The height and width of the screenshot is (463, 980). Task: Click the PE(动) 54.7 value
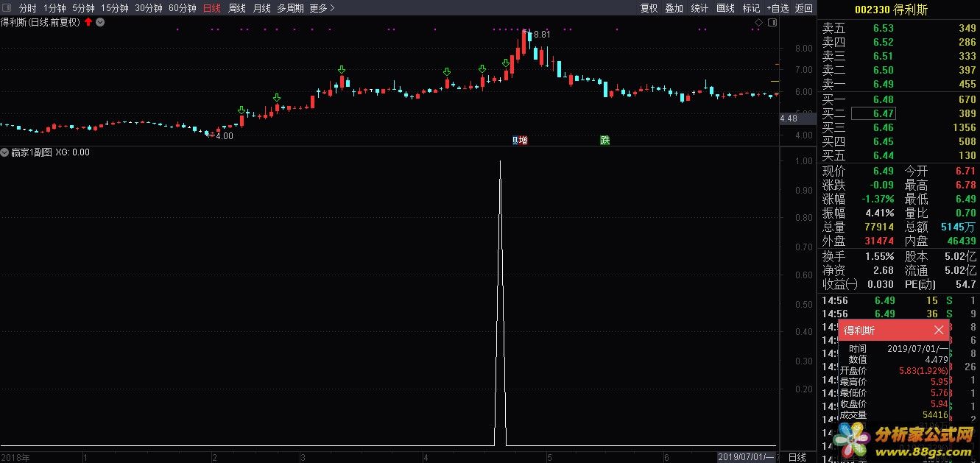click(x=965, y=284)
